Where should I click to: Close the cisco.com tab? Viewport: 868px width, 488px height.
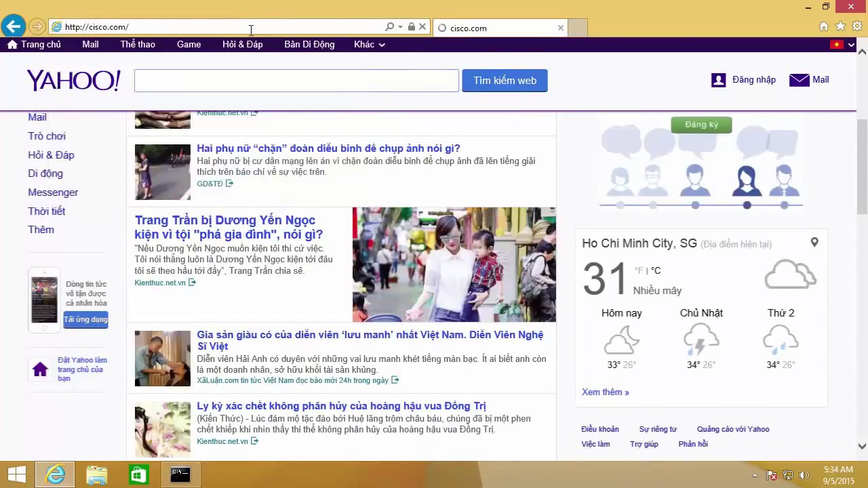coord(560,28)
